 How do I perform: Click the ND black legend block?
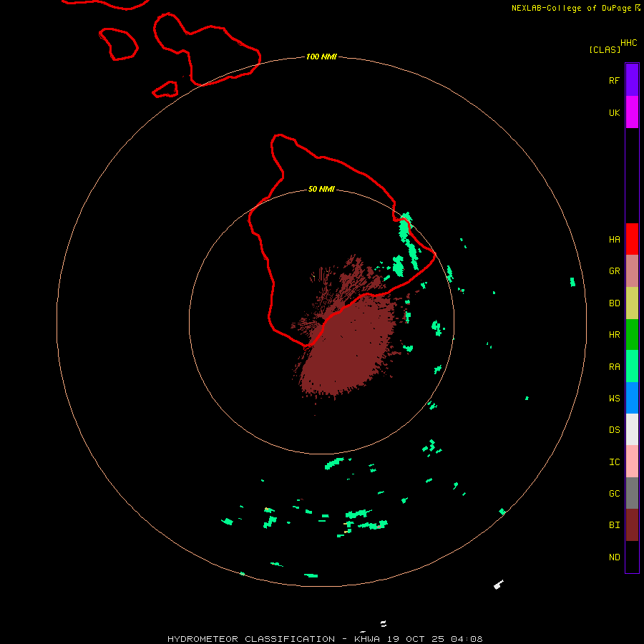click(x=632, y=557)
